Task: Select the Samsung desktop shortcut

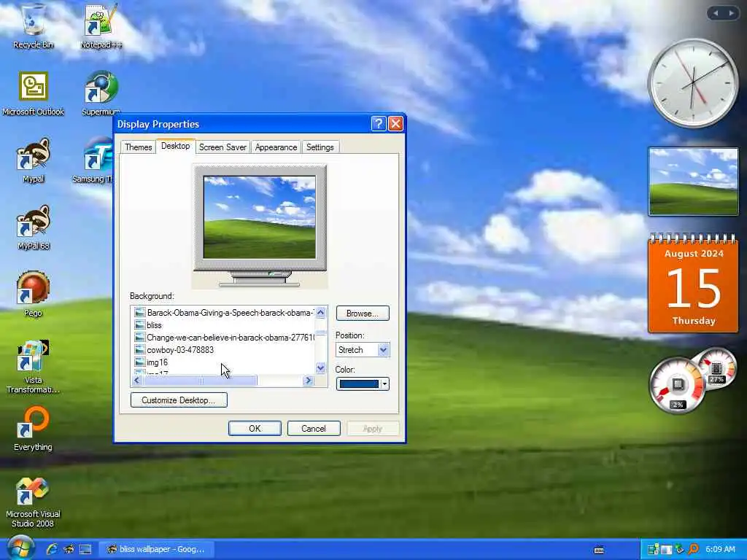Action: [x=93, y=160]
